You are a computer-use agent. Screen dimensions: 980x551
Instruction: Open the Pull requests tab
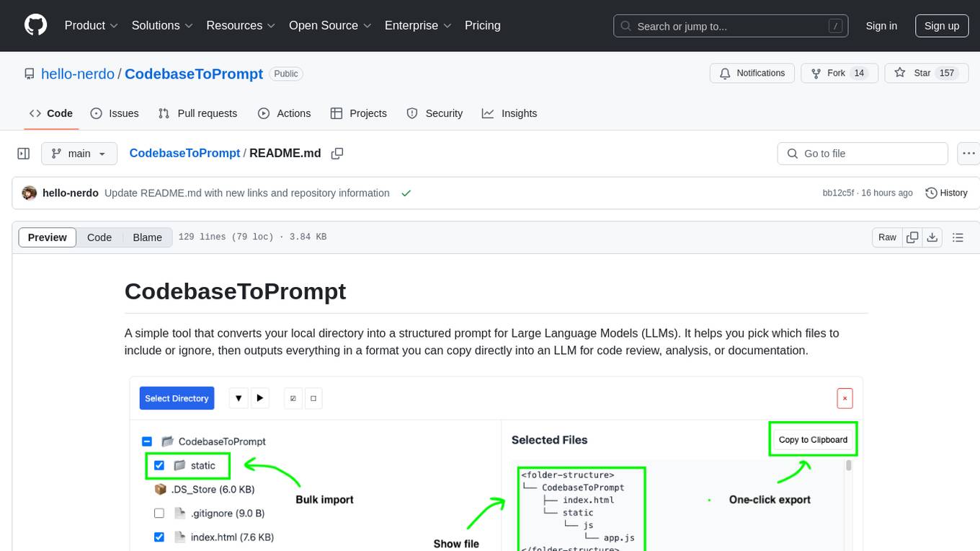click(x=197, y=113)
